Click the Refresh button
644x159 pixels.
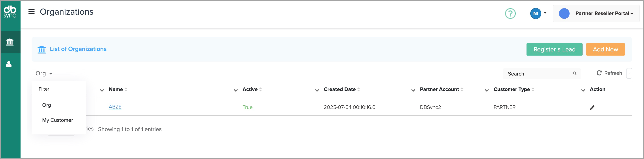pyautogui.click(x=609, y=73)
